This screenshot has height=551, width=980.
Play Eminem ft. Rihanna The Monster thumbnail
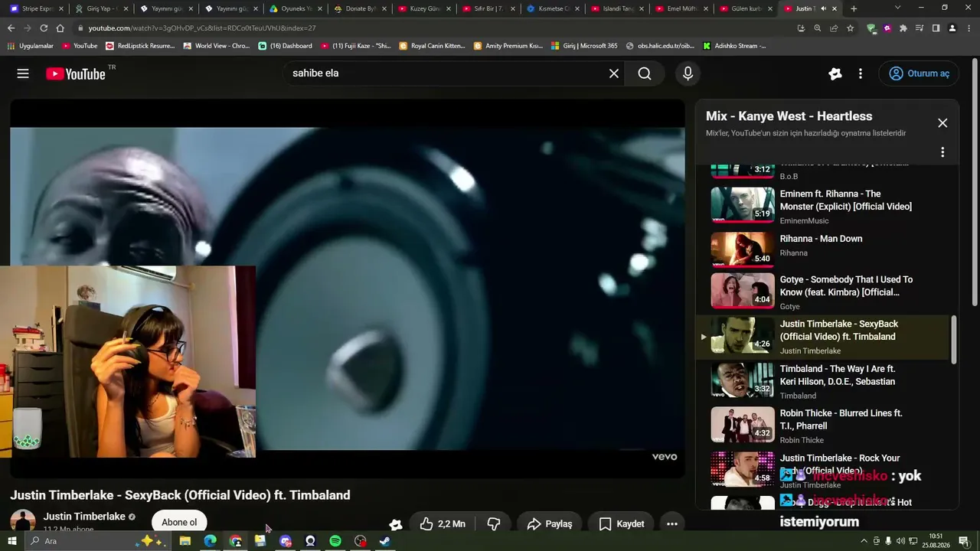point(743,204)
